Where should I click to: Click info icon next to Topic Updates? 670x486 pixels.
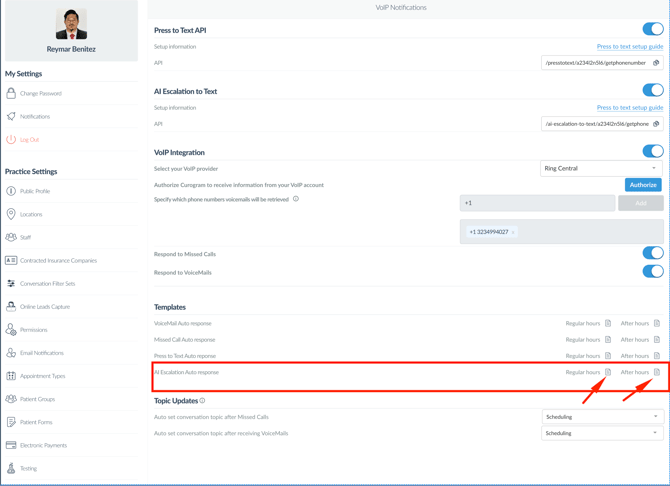tap(202, 401)
